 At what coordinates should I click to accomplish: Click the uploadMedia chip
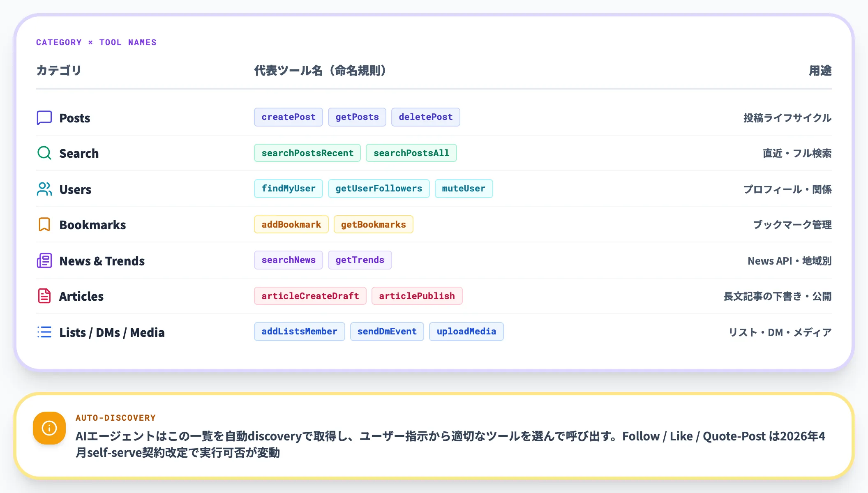[x=466, y=332]
